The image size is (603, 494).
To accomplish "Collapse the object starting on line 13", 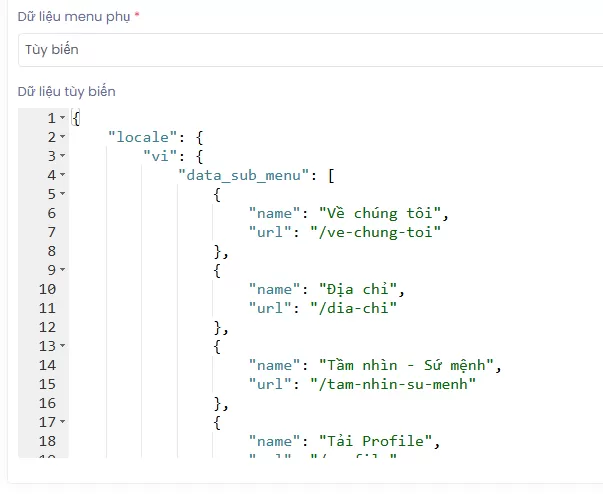I will tap(62, 346).
